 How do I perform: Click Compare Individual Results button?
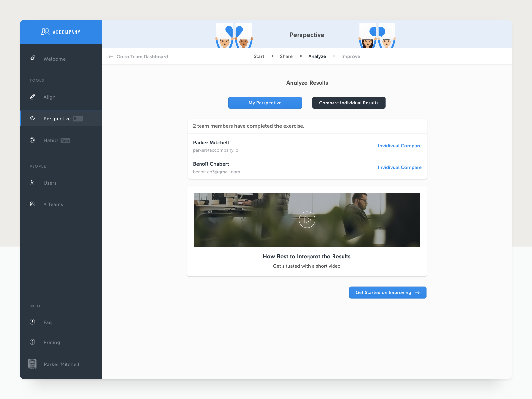(x=349, y=103)
